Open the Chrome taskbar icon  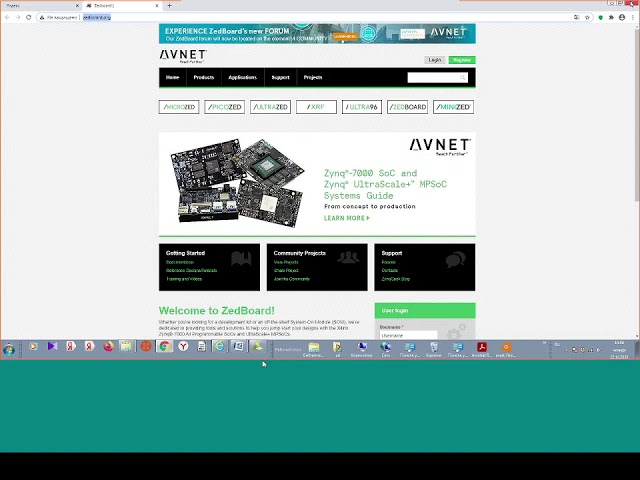(164, 347)
